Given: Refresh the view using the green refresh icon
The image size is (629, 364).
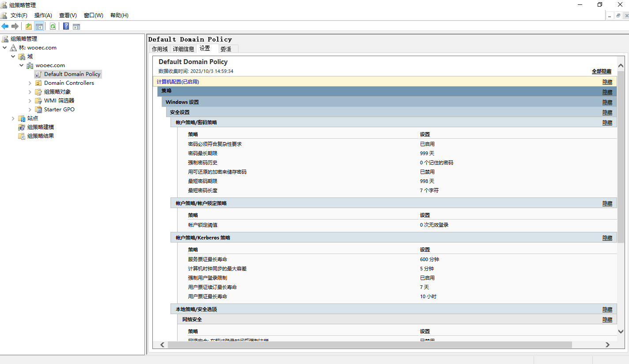Looking at the screenshot, I should pyautogui.click(x=53, y=26).
